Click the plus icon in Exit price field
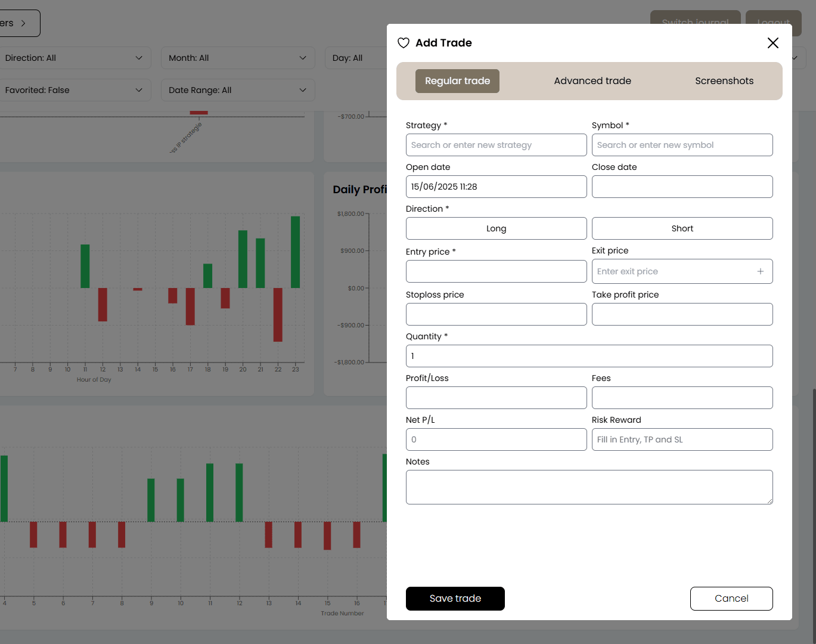The height and width of the screenshot is (644, 816). (x=761, y=271)
